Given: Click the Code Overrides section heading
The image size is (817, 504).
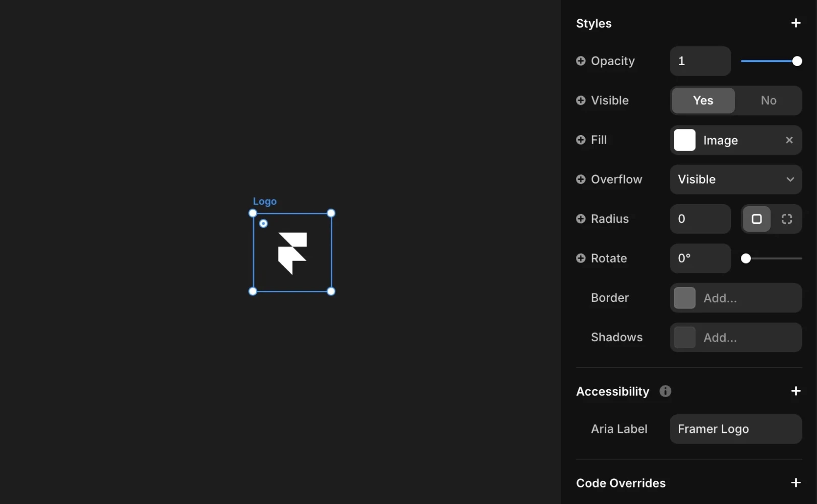Looking at the screenshot, I should click(621, 483).
